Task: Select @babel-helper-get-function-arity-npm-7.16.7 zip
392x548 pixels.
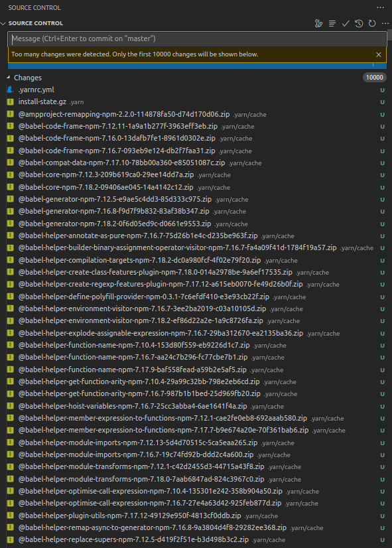Action: 139,394
